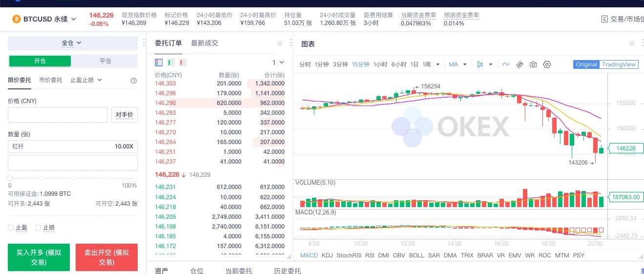This screenshot has height=274, width=644.
Task: Click the chart screenshot camera icon
Action: click(x=533, y=64)
